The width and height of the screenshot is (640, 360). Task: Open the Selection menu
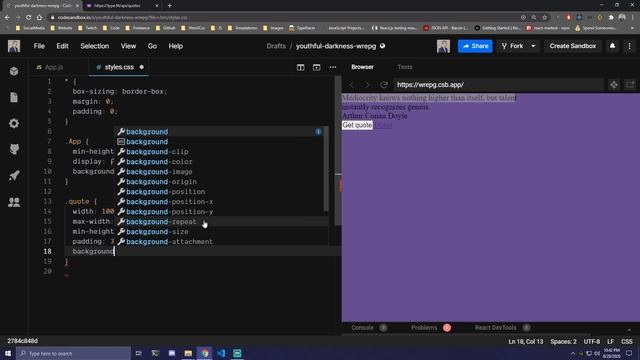pos(95,46)
